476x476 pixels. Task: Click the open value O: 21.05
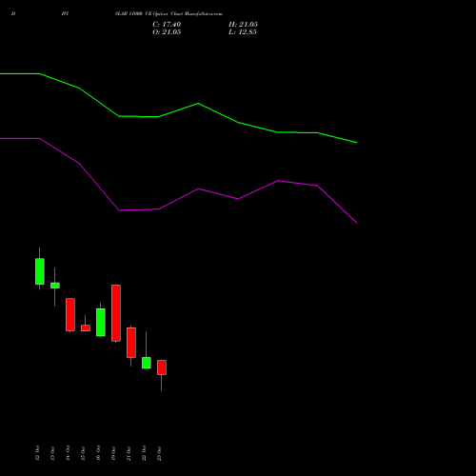pos(167,32)
